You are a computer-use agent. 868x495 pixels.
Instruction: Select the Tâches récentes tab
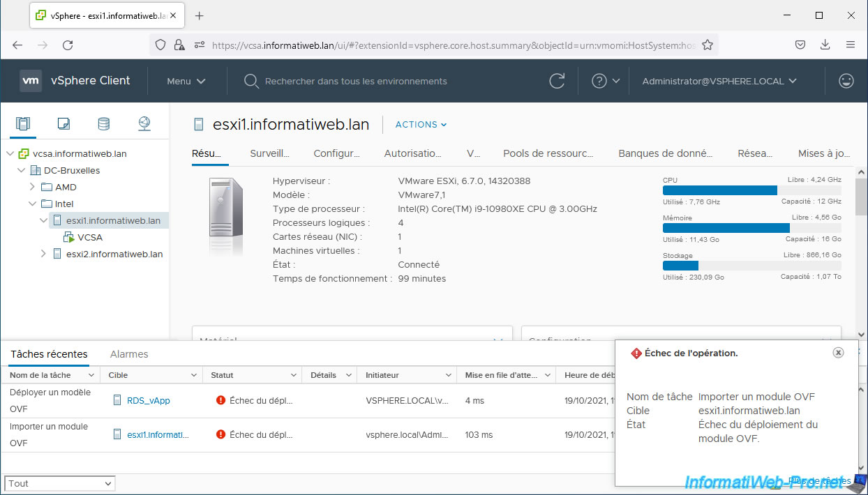click(x=49, y=354)
